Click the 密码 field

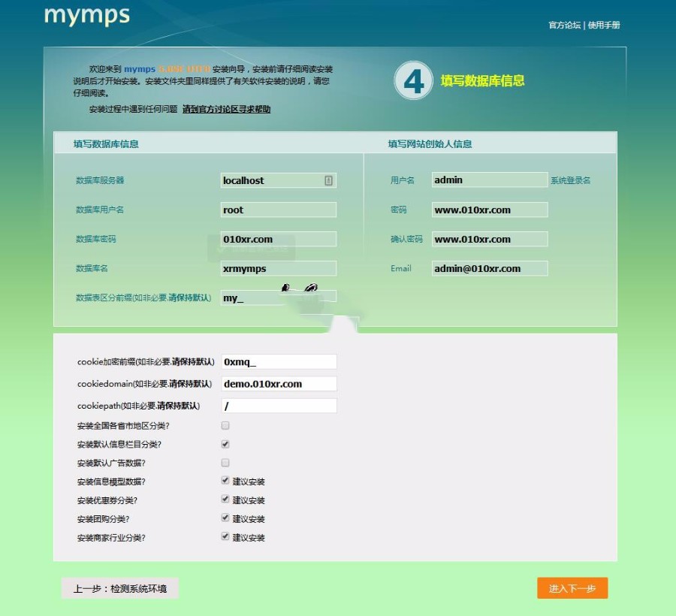click(x=490, y=210)
